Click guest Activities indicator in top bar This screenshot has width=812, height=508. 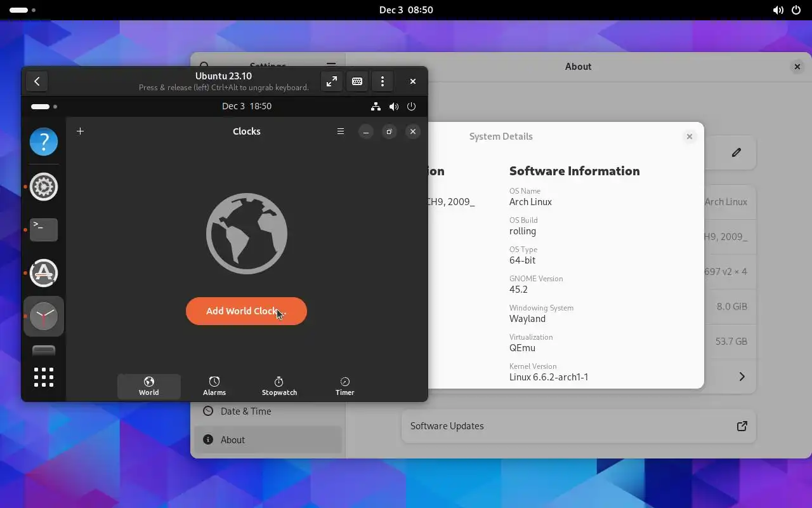click(x=44, y=107)
